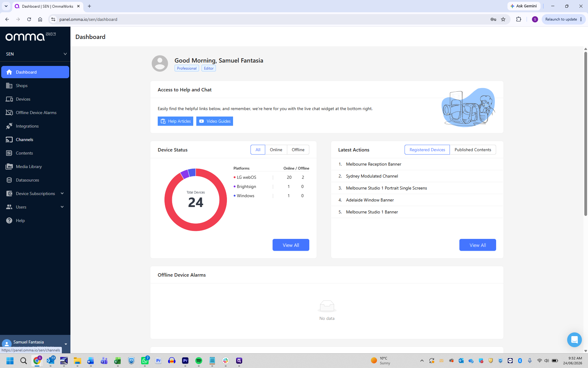Open Spotify from the taskbar
588x368 pixels.
click(199, 361)
